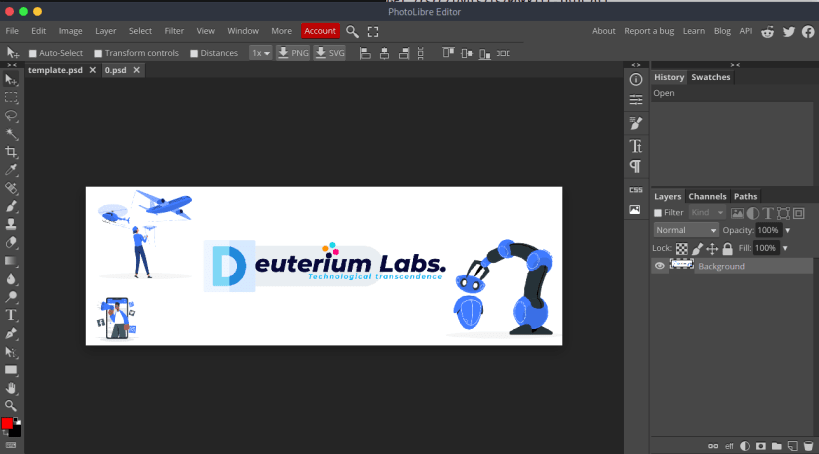Image resolution: width=819 pixels, height=454 pixels.
Task: Select the Rectangle Select tool
Action: click(11, 98)
